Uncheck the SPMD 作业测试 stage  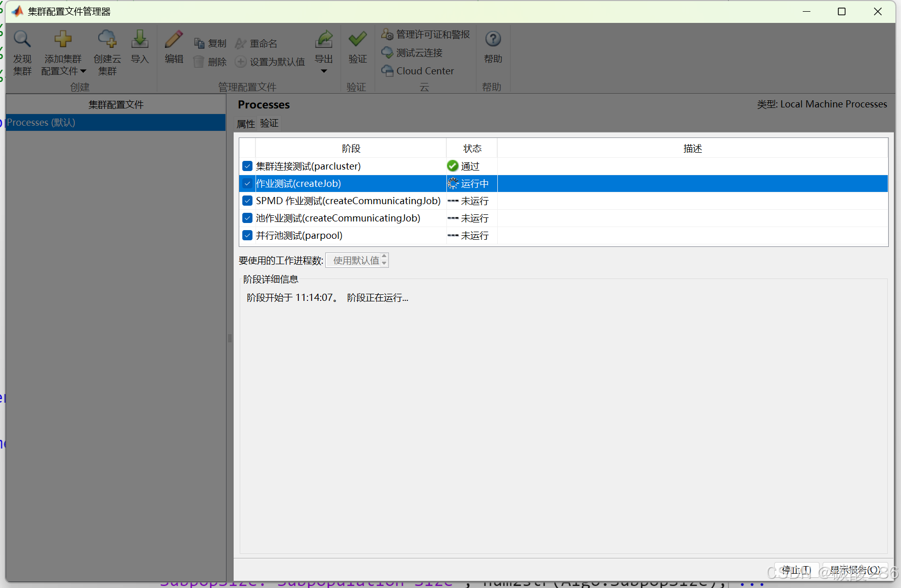pos(247,201)
